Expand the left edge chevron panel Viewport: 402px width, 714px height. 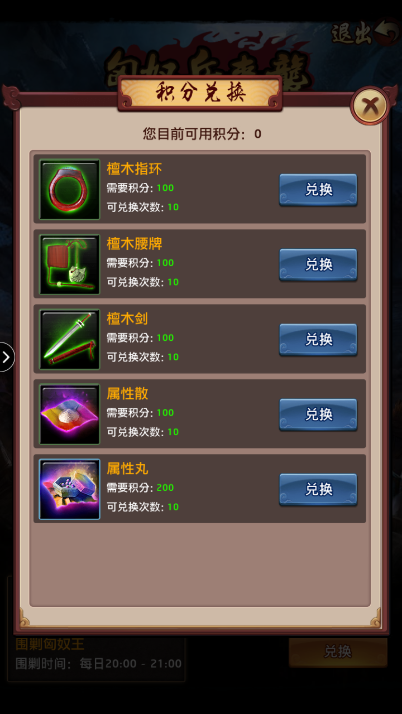tap(6, 357)
